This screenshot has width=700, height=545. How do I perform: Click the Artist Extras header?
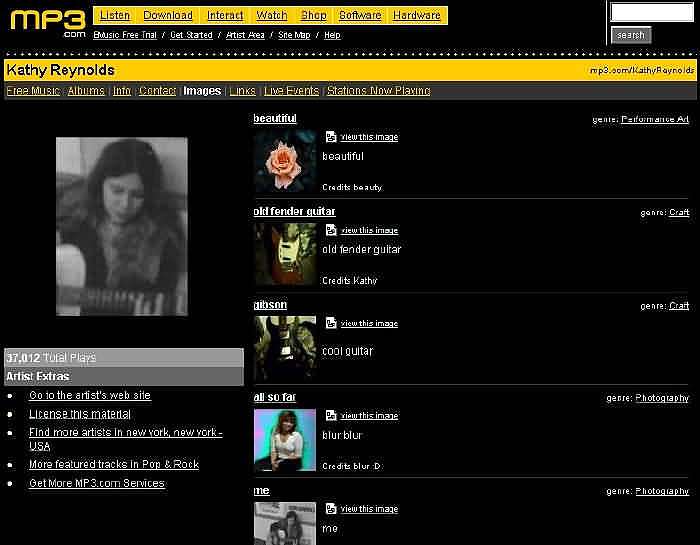[38, 377]
